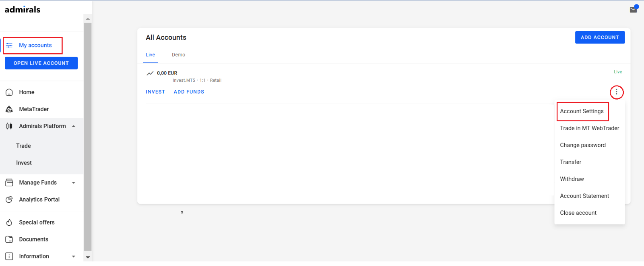Click the admirals logo
Screen dimensions: 644x266
(x=23, y=10)
